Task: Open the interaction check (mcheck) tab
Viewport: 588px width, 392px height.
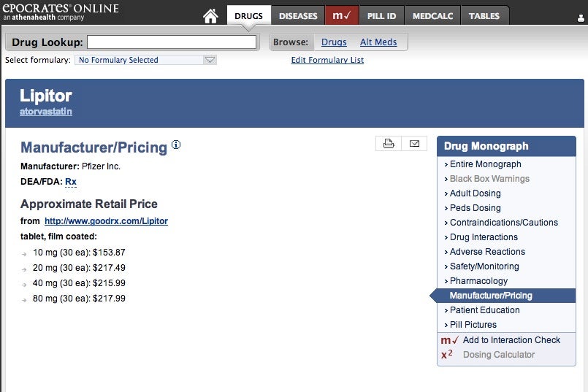Action: 342,16
